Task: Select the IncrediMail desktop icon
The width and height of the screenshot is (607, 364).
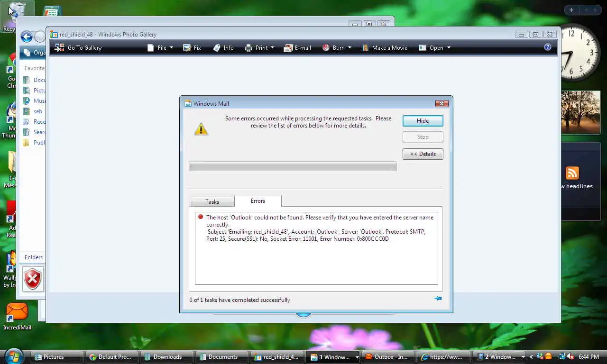Action: point(17,316)
